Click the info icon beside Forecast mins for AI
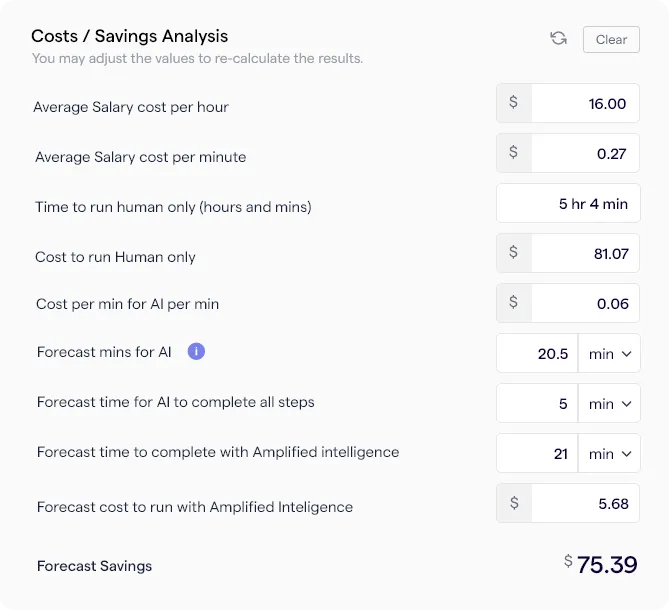This screenshot has height=610, width=669. click(x=196, y=351)
